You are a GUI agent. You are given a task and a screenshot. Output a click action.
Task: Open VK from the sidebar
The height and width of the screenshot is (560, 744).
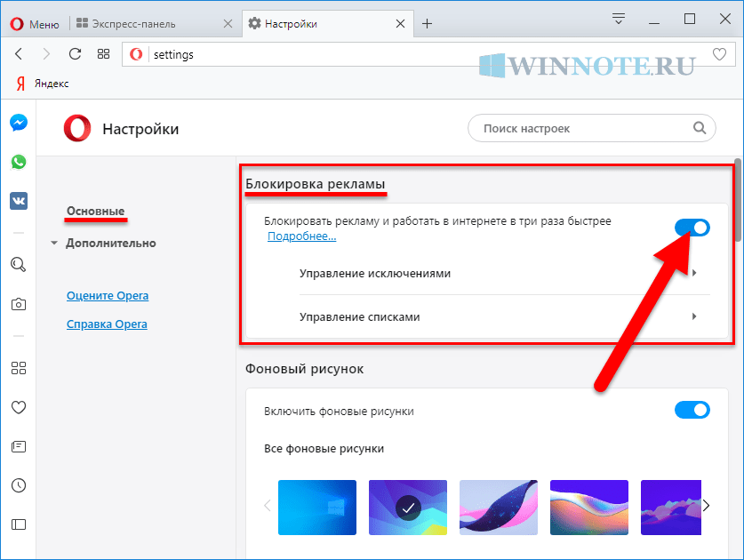[x=19, y=201]
